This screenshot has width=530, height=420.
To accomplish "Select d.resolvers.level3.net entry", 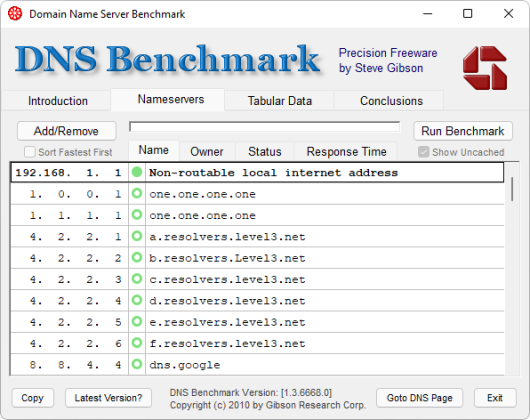I will pos(227,301).
